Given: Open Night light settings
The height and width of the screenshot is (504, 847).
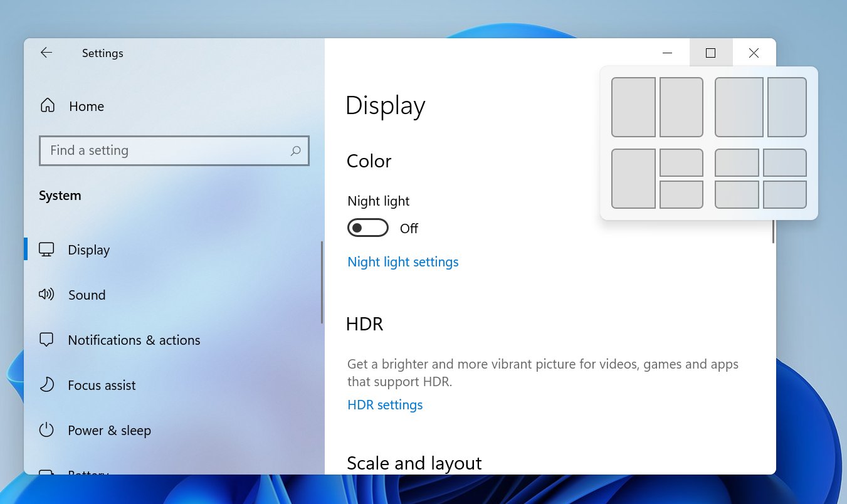Looking at the screenshot, I should tap(403, 261).
